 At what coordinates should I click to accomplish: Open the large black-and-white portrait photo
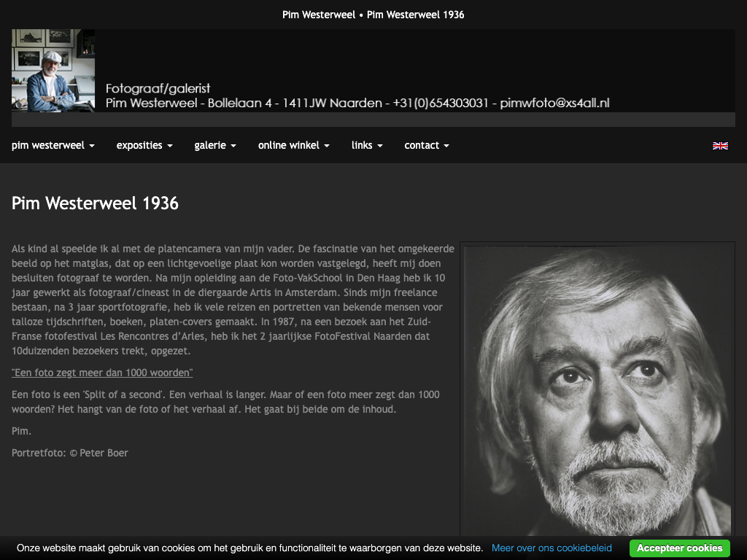tap(597, 391)
